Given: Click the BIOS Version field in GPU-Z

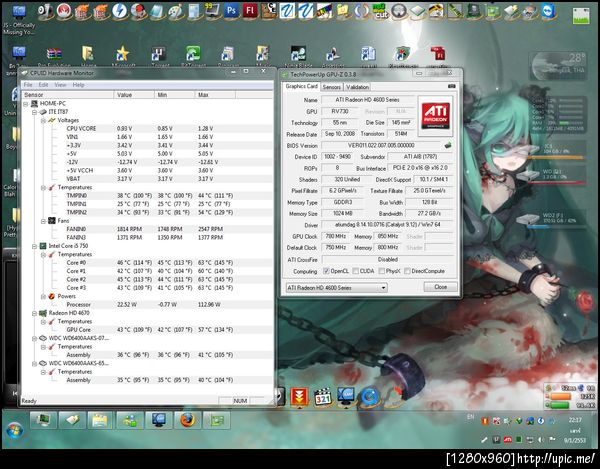Looking at the screenshot, I should pyautogui.click(x=381, y=145).
